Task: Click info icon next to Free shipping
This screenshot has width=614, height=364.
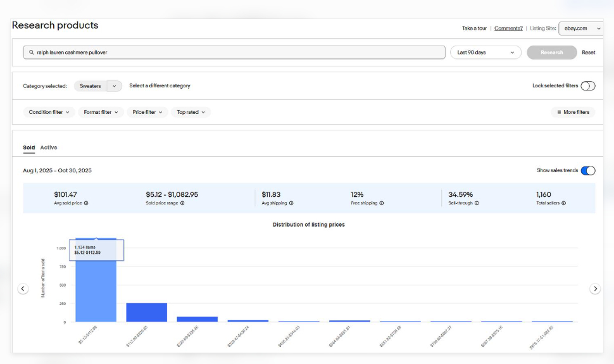Action: tap(382, 203)
